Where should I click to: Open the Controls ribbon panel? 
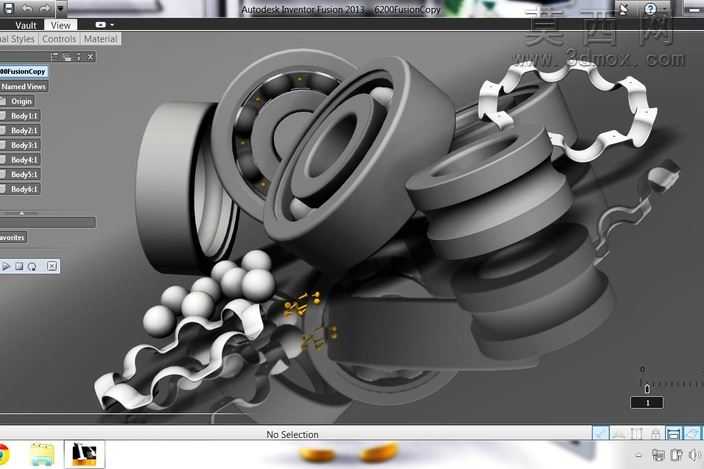59,39
